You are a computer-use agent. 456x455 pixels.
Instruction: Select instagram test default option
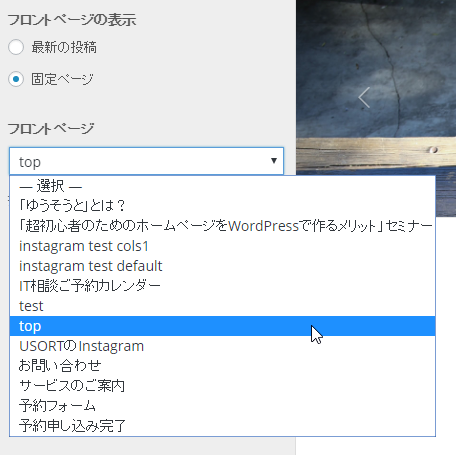[222, 266]
